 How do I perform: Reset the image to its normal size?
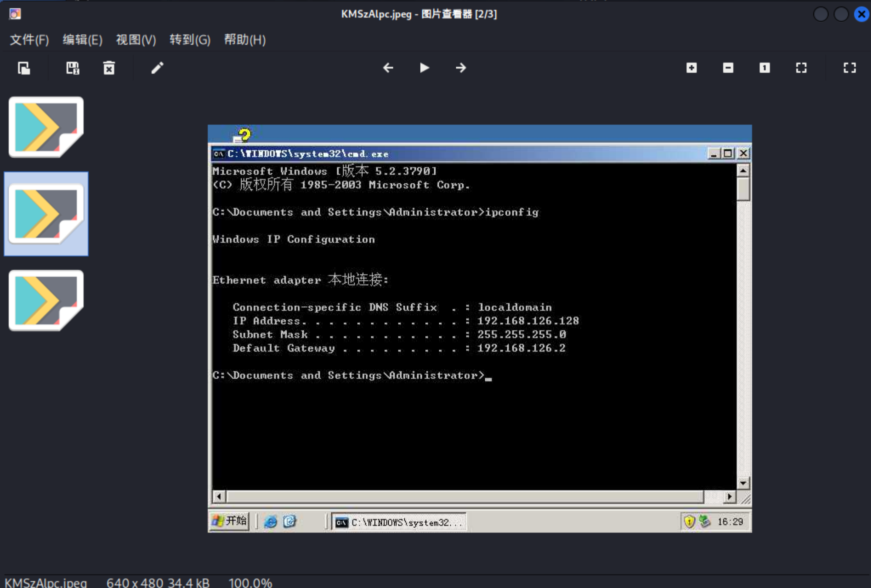tap(764, 68)
